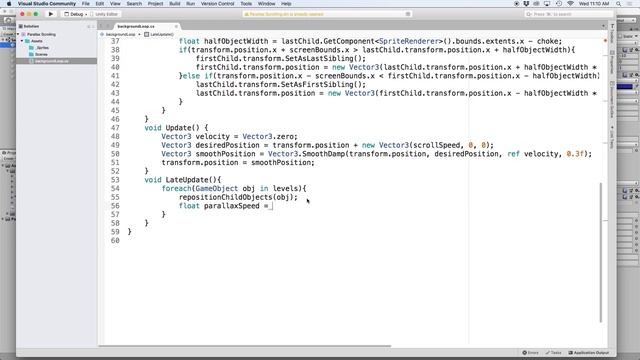Click the editor vertical scrollbar thumb
The width and height of the screenshot is (640, 360).
(601, 252)
